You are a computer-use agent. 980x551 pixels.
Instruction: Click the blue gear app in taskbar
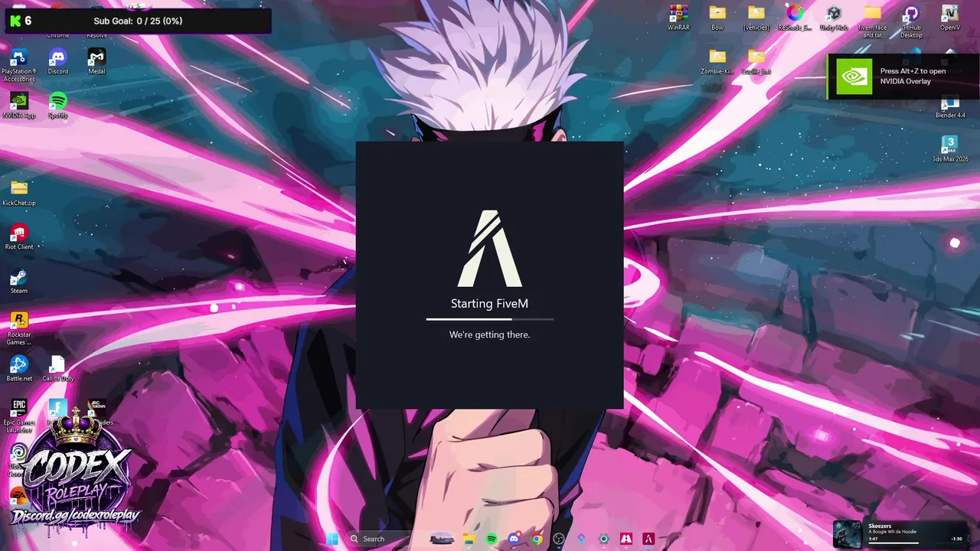(604, 539)
